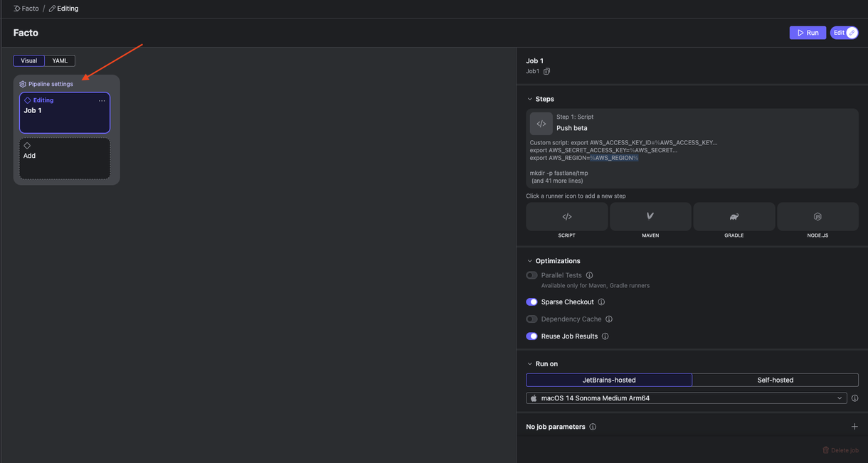
Task: Disable Reuse Job Results
Action: point(531,336)
